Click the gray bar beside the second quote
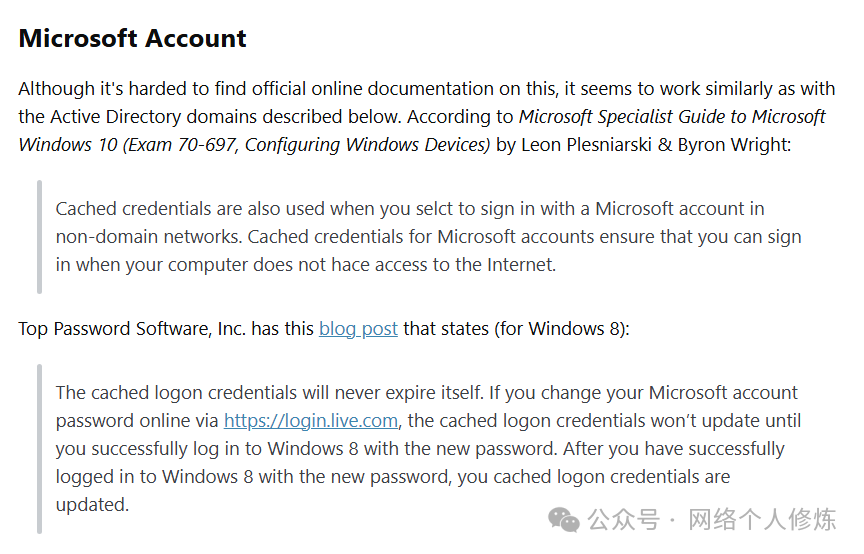Screen dimensions: 864x554 39,449
